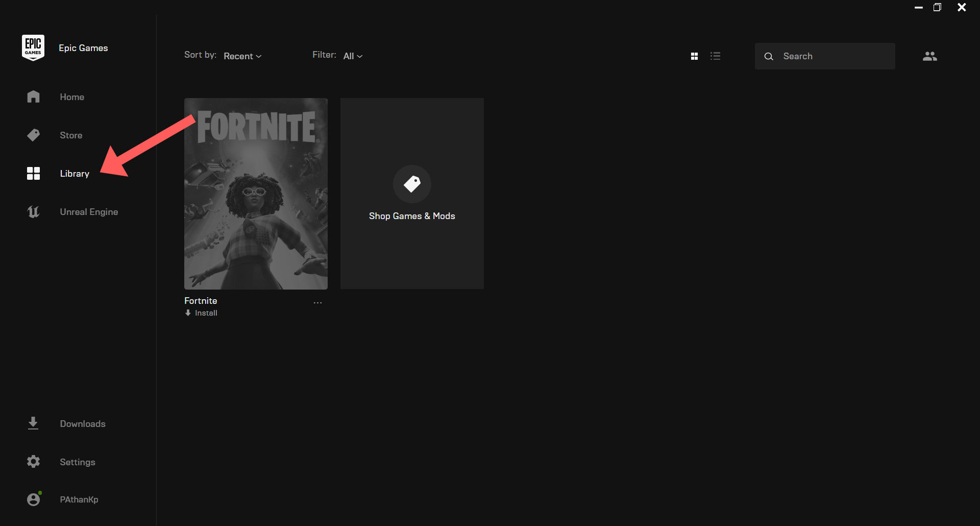980x526 pixels.
Task: Open the Settings gear
Action: (x=33, y=462)
